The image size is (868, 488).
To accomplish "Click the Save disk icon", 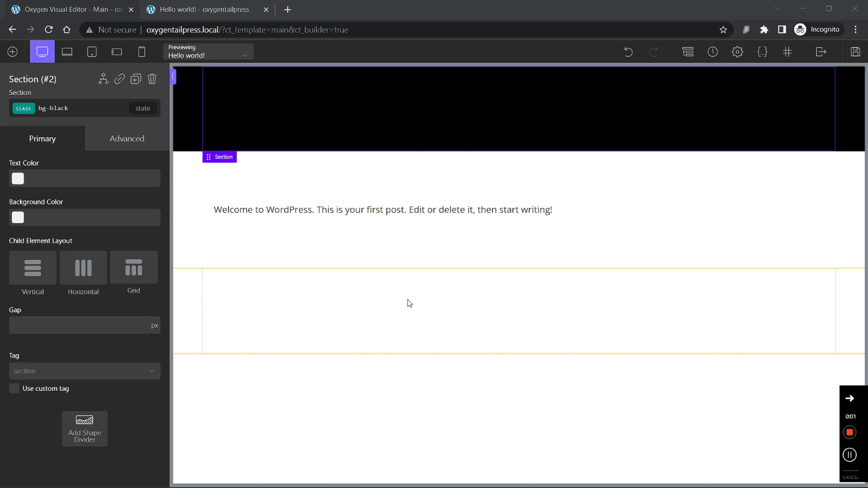I will coord(855,52).
